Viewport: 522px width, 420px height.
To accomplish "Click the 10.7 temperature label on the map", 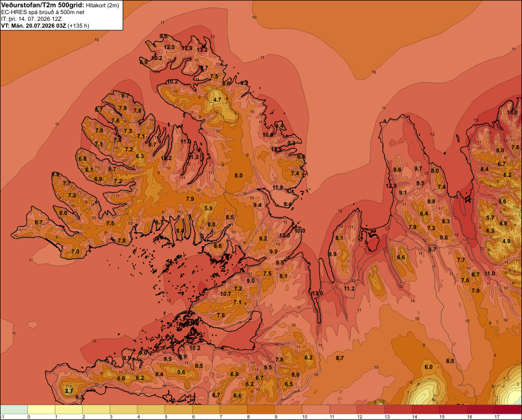I will pos(226,294).
